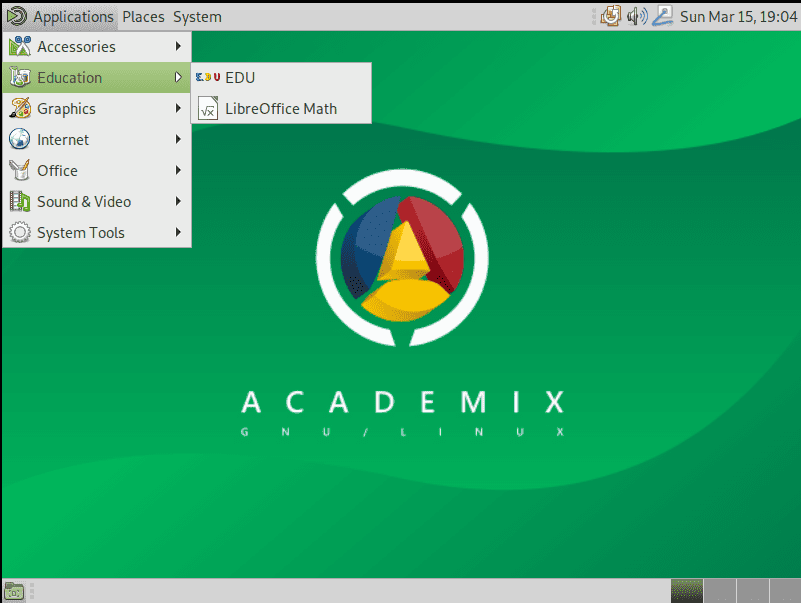
Task: Click the Internet globe icon
Action: [19, 139]
